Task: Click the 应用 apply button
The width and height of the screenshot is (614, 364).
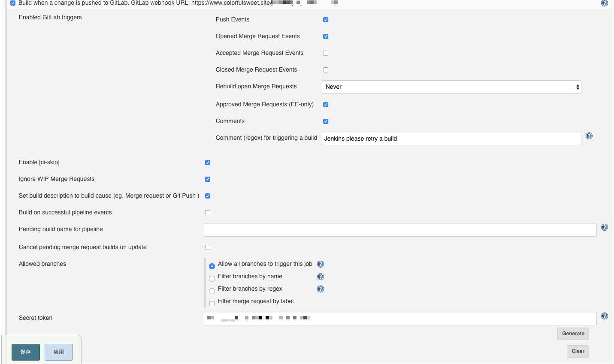Action: coord(59,352)
